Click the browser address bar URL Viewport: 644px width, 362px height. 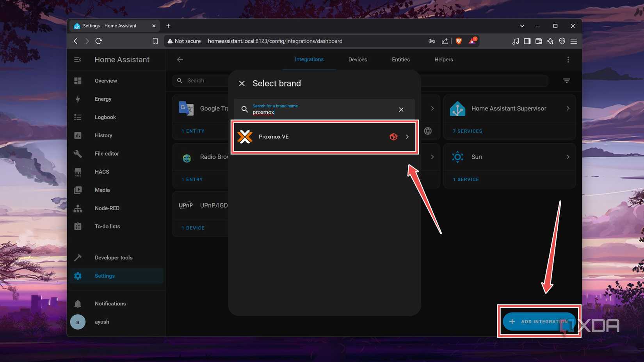(275, 41)
